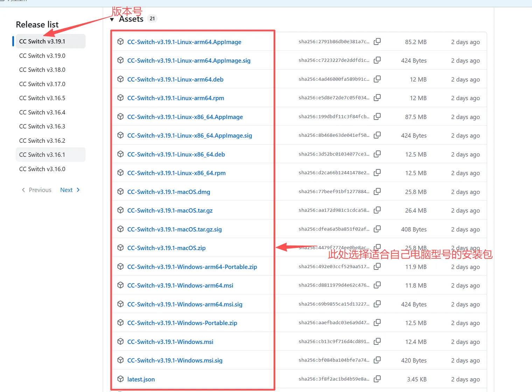
Task: Open CC Switch v3.16.1 release
Action: [x=50, y=155]
